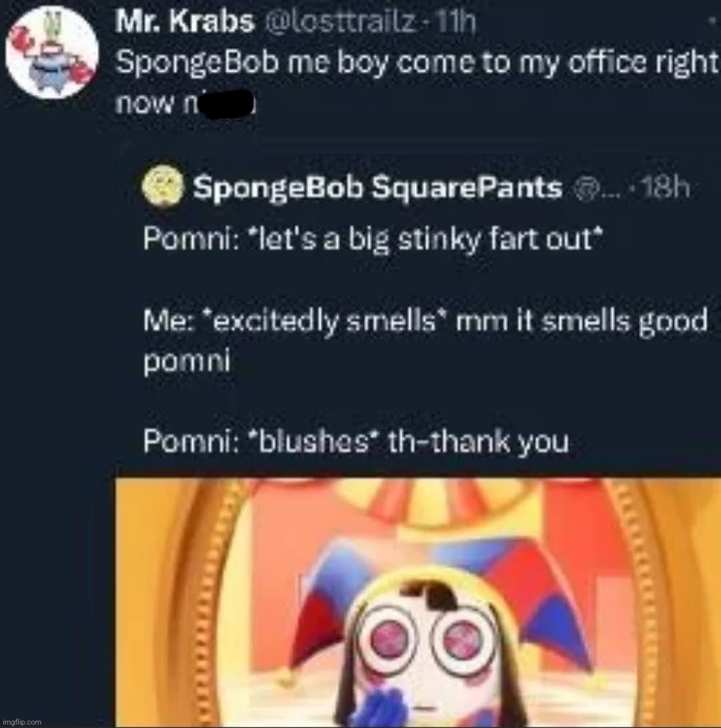Image resolution: width=721 pixels, height=728 pixels.
Task: Click the word 'pomni' under 'Me:' line
Action: [186, 361]
